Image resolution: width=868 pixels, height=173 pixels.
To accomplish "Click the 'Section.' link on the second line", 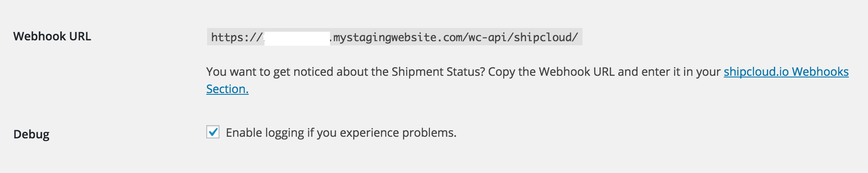I will point(227,89).
